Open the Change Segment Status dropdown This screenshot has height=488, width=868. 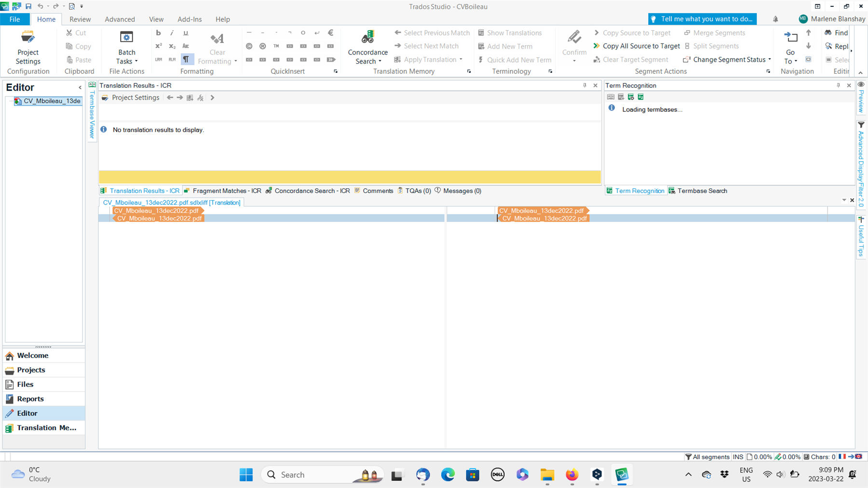click(770, 59)
